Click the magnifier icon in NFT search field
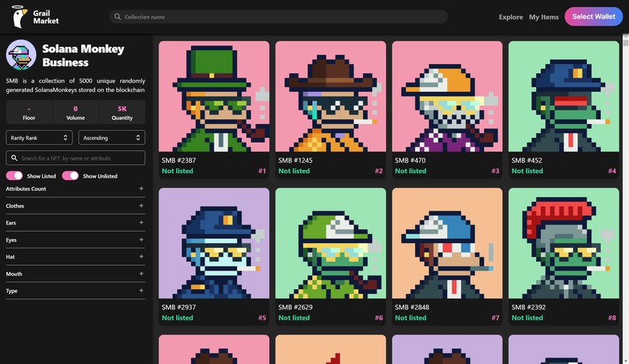Image resolution: width=629 pixels, height=364 pixels. click(x=14, y=157)
